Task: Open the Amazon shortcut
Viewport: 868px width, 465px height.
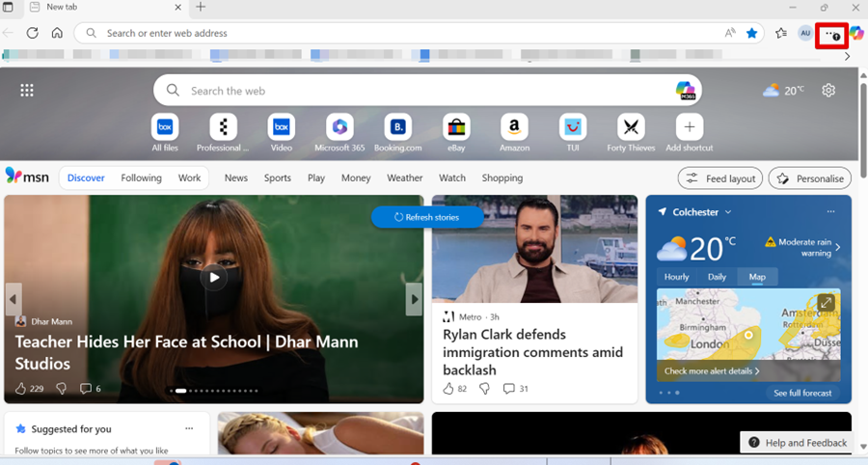Action: [514, 127]
